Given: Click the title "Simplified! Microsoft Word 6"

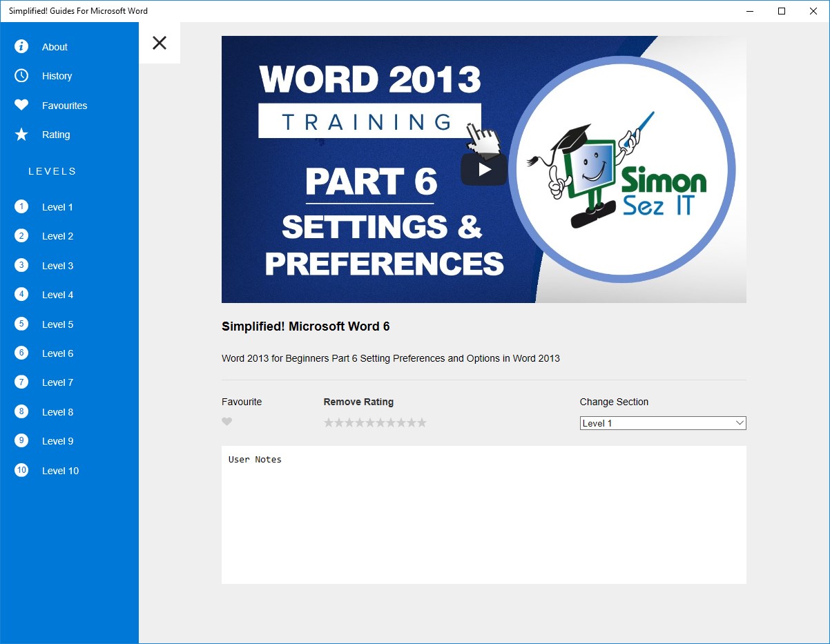Looking at the screenshot, I should 306,326.
